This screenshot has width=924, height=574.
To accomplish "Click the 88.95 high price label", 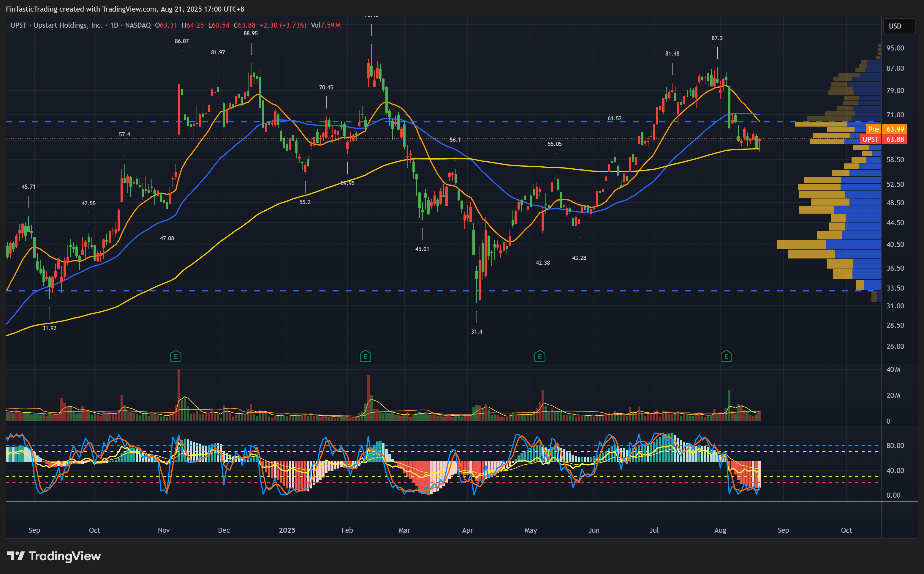I will [250, 33].
